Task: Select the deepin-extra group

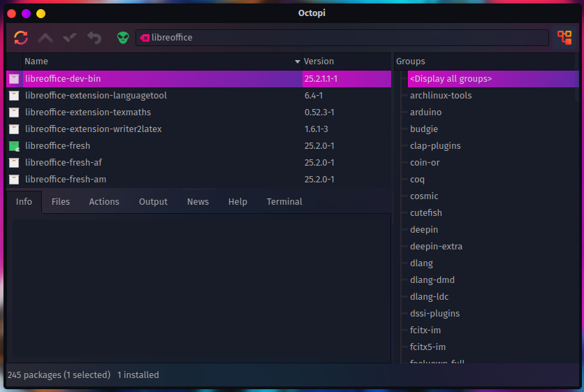Action: (436, 247)
